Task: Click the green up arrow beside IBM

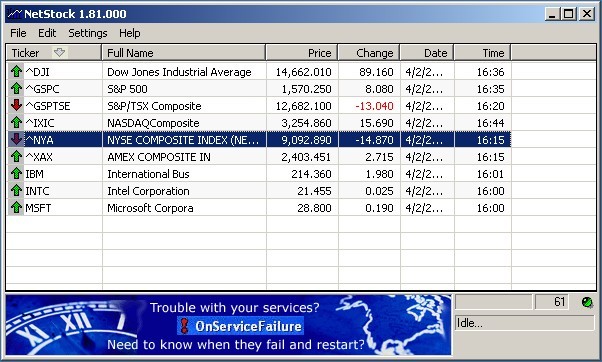Action: click(x=16, y=174)
